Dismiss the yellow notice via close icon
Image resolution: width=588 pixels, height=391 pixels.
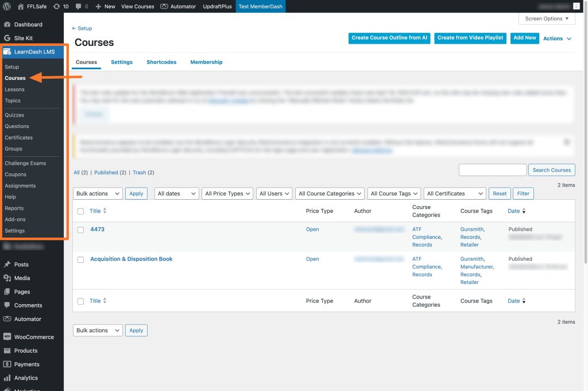tap(567, 142)
